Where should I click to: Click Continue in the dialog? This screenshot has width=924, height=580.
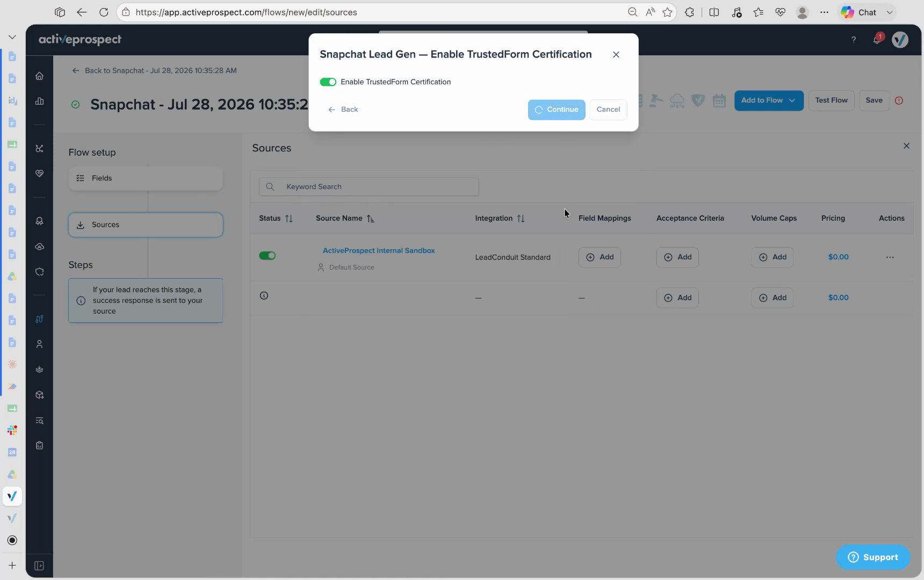click(x=557, y=110)
